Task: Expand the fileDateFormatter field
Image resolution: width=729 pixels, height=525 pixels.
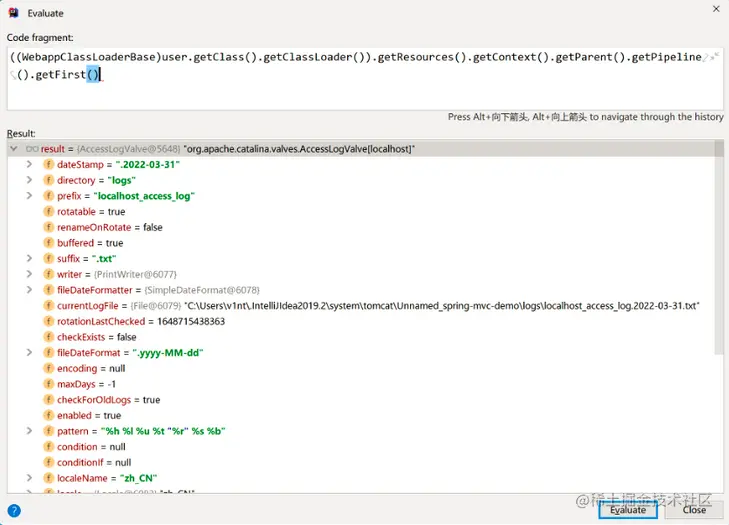Action: pyautogui.click(x=29, y=290)
